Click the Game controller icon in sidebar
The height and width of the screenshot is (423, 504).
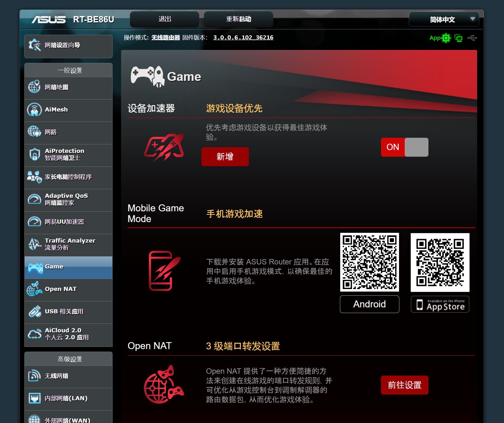35,268
